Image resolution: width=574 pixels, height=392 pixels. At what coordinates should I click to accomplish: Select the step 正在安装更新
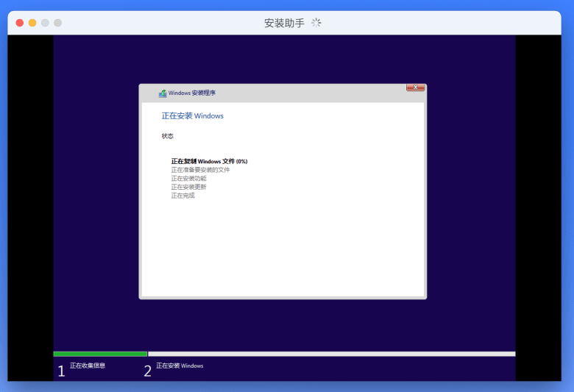coord(189,187)
